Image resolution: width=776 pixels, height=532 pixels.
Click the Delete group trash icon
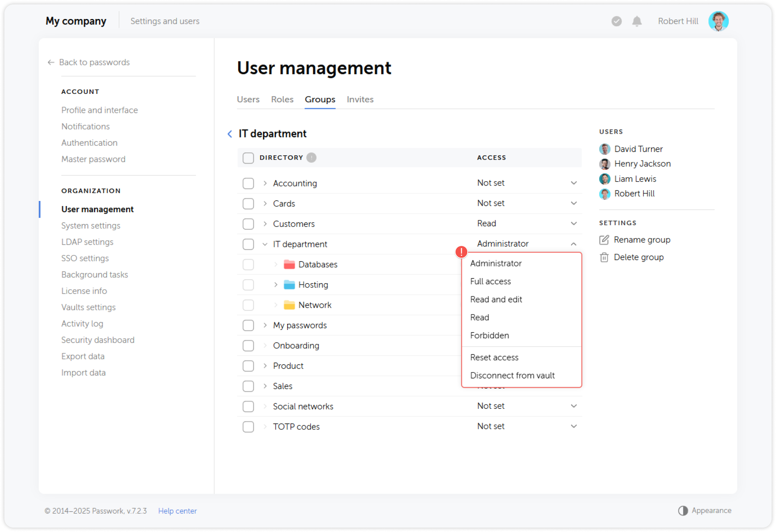tap(605, 257)
